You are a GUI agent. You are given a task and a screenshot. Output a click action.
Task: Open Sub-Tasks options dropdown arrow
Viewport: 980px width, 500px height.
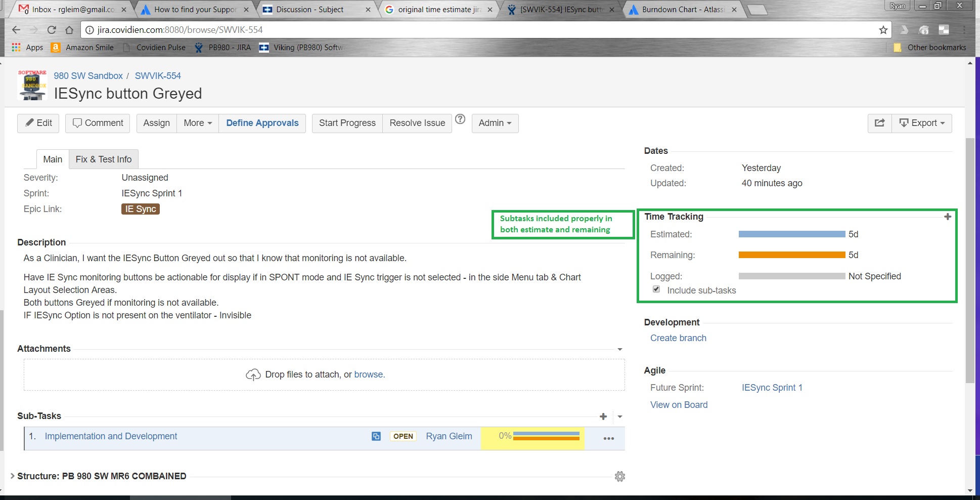click(x=620, y=417)
